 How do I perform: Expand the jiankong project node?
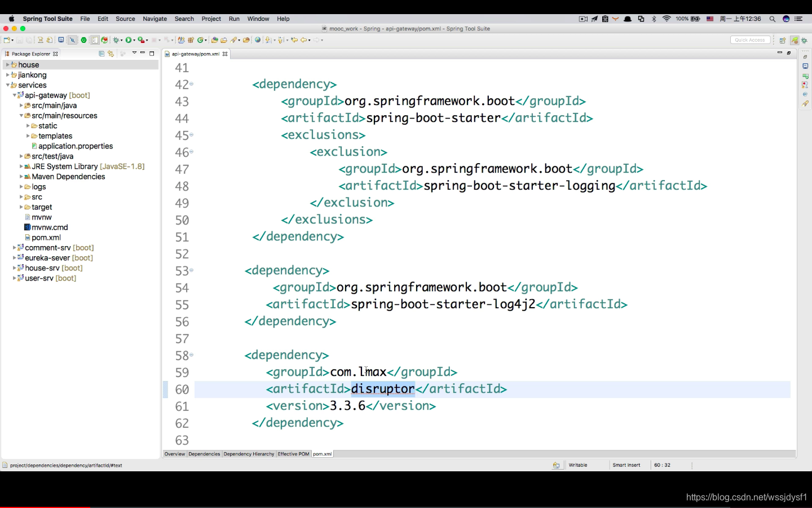(8, 75)
